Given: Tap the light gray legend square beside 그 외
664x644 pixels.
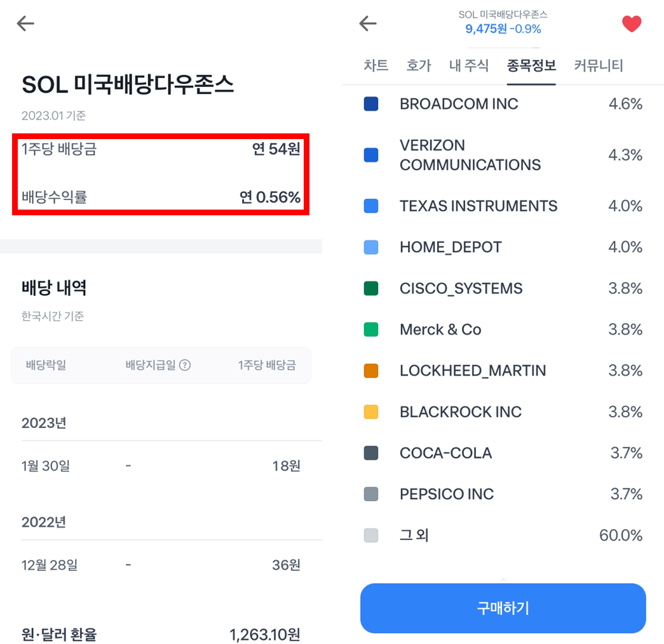Looking at the screenshot, I should click(372, 535).
